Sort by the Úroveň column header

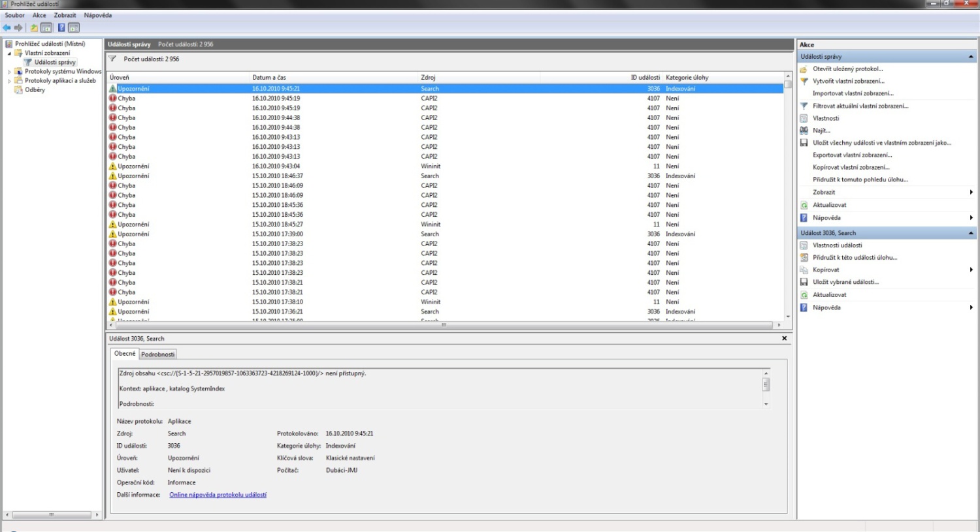point(178,78)
